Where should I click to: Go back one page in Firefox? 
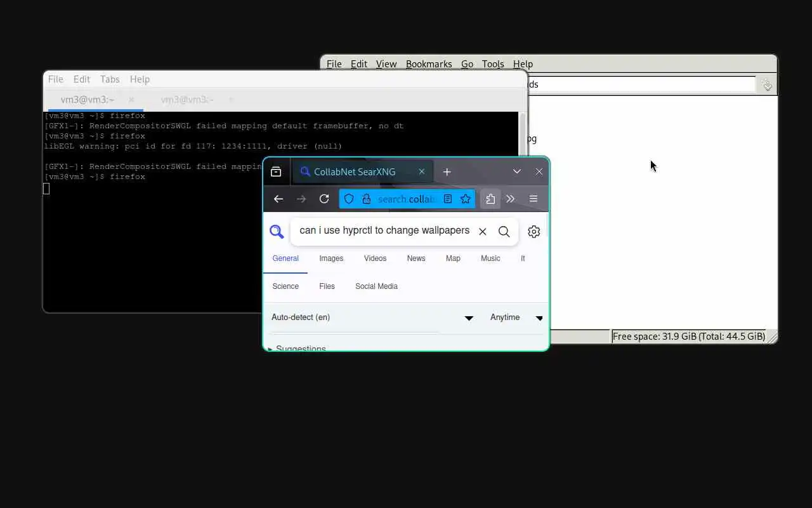tap(278, 199)
